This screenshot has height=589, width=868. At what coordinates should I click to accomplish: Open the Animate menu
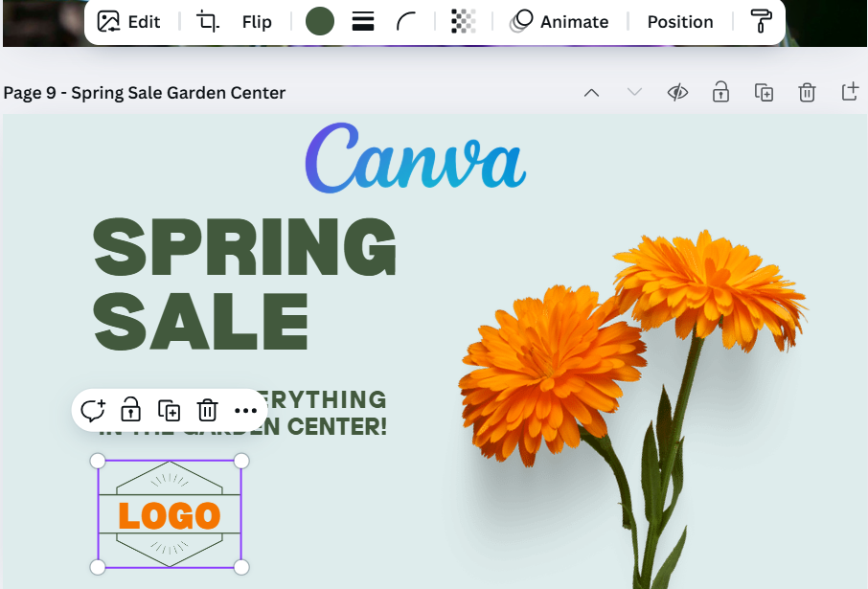(560, 21)
